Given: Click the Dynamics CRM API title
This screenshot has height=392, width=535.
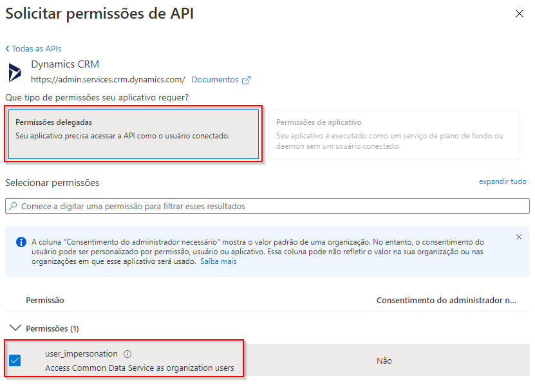Looking at the screenshot, I should pyautogui.click(x=65, y=64).
